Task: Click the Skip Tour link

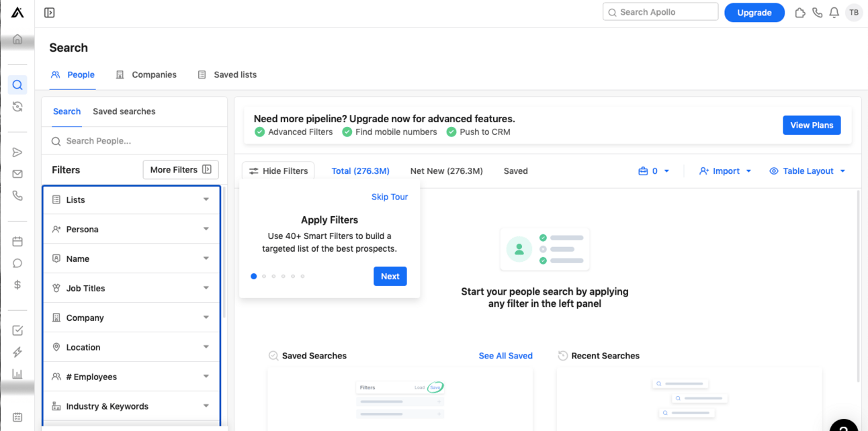Action: pos(390,197)
